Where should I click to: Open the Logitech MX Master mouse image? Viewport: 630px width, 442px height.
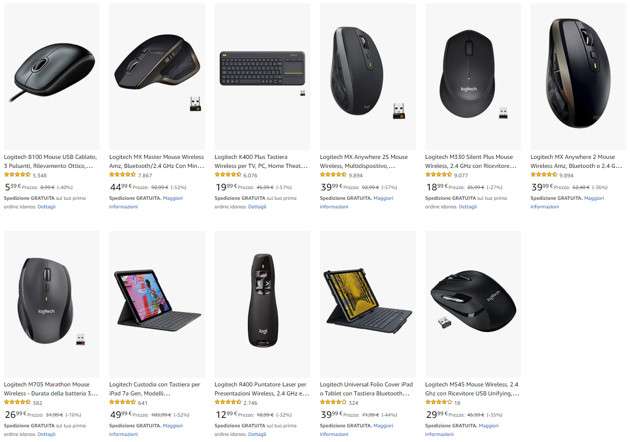point(157,76)
